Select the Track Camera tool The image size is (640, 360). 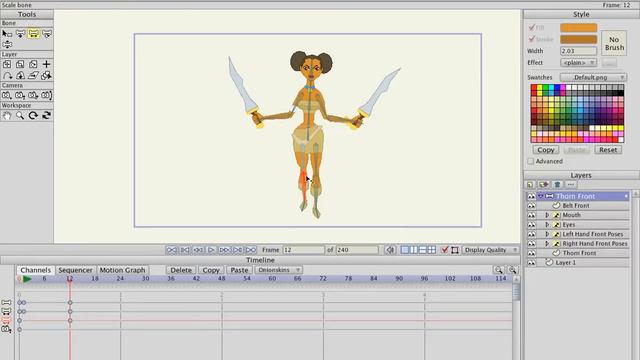(7, 96)
